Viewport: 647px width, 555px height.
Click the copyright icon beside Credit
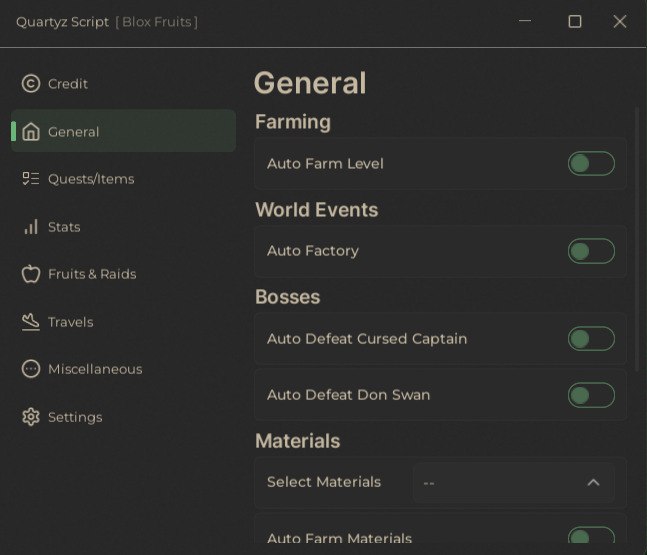31,84
